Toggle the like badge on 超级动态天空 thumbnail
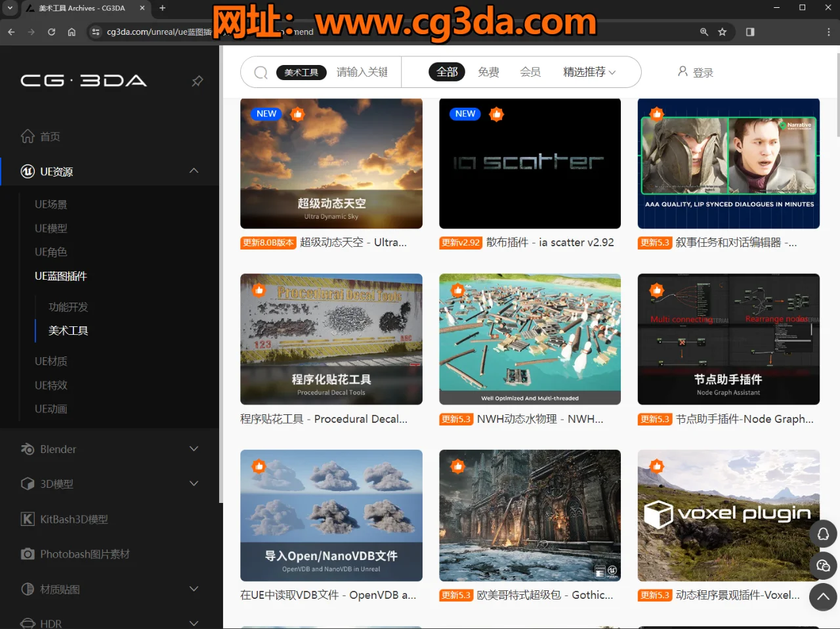Viewport: 840px width, 629px height. click(297, 114)
